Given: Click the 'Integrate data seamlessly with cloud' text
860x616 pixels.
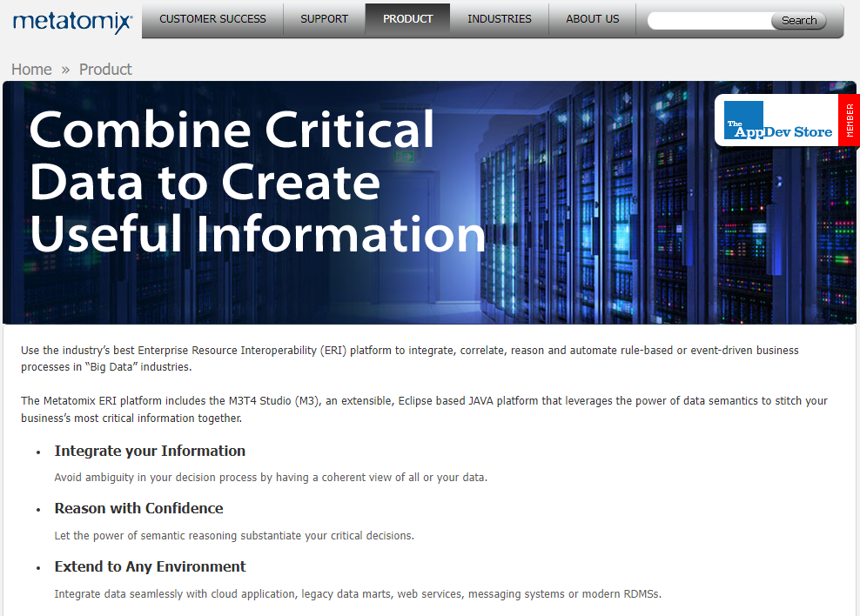Looking at the screenshot, I should click(358, 593).
